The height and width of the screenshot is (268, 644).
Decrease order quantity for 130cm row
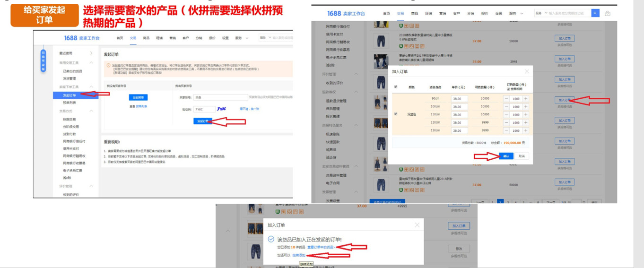tap(506, 130)
